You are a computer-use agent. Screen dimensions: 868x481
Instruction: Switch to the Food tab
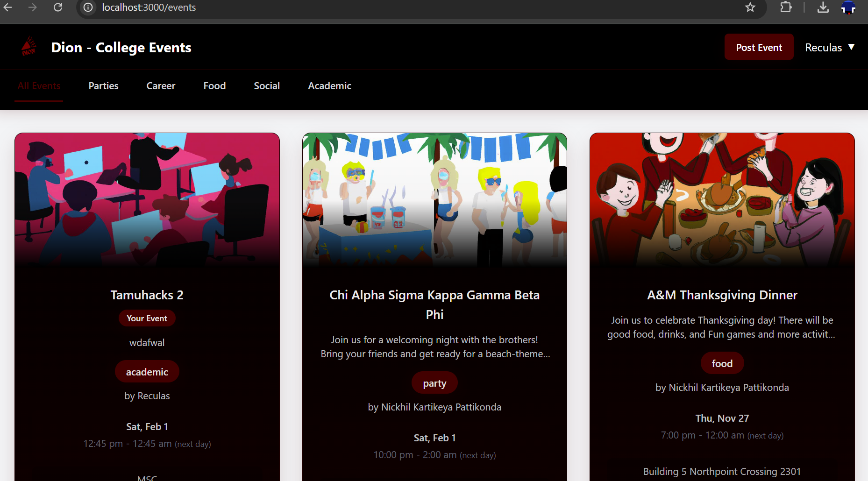214,86
